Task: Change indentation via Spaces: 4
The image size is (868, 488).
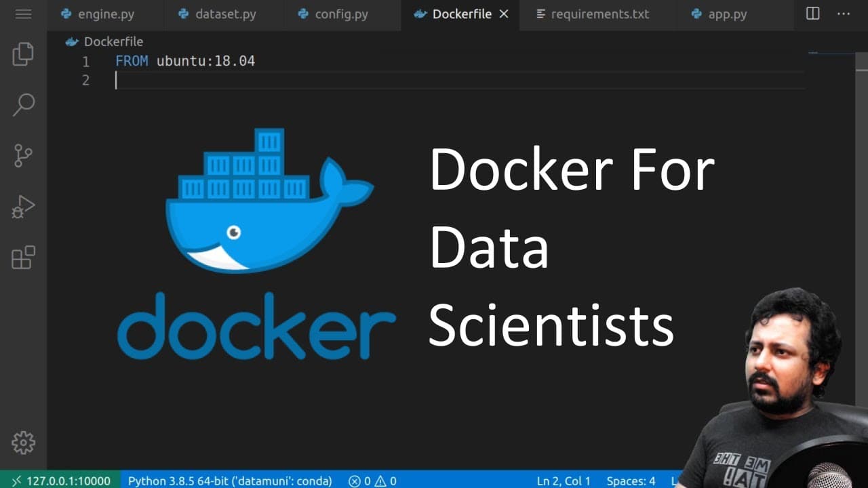Action: coord(631,481)
